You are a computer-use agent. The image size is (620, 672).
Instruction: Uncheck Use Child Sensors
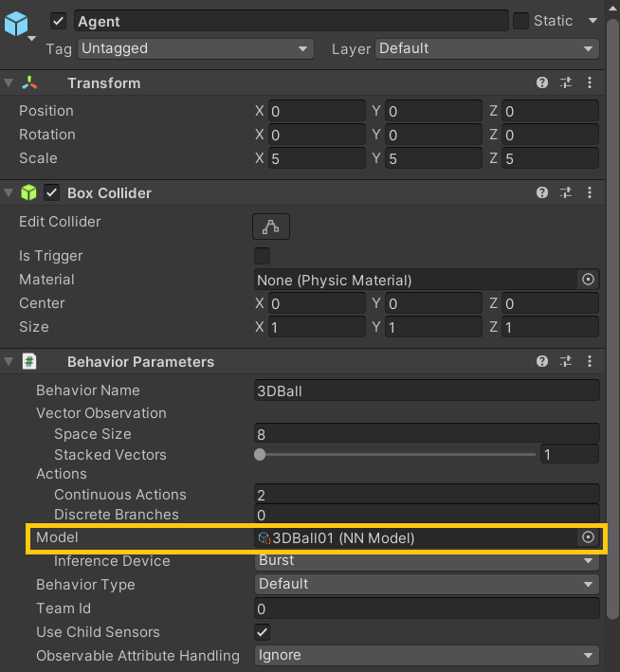click(x=262, y=632)
